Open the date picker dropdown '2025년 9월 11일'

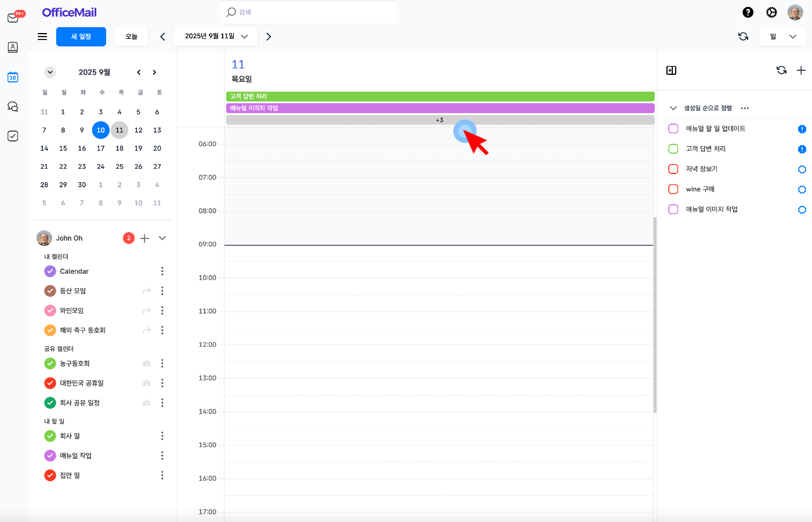216,37
